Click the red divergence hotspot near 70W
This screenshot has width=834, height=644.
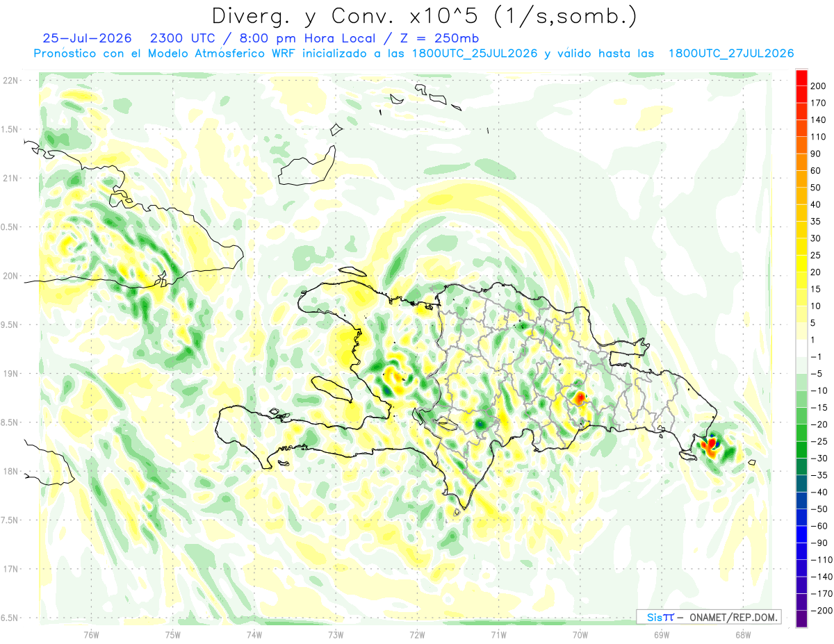[x=580, y=399]
